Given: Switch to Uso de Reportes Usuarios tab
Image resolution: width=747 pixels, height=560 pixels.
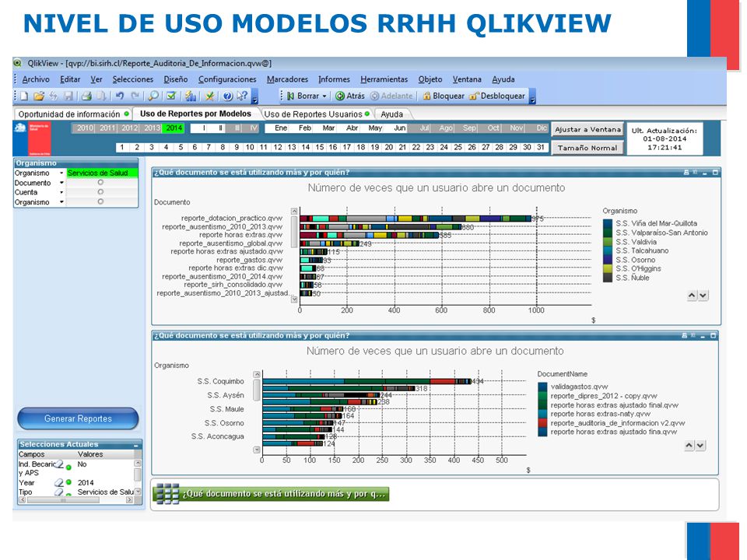Looking at the screenshot, I should tap(317, 114).
